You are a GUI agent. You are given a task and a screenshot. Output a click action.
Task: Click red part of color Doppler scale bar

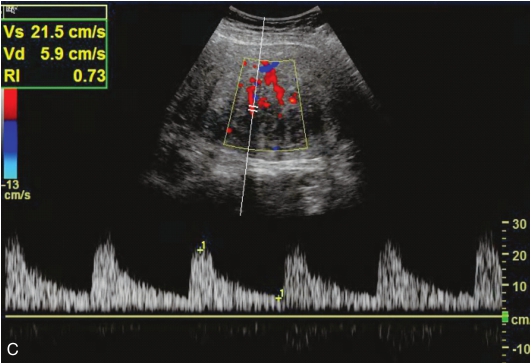(10, 104)
